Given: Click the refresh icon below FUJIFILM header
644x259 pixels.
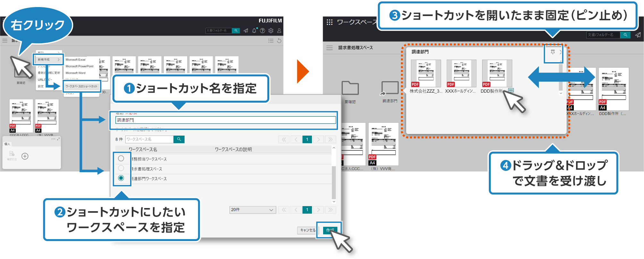Looking at the screenshot, I should point(279,41).
